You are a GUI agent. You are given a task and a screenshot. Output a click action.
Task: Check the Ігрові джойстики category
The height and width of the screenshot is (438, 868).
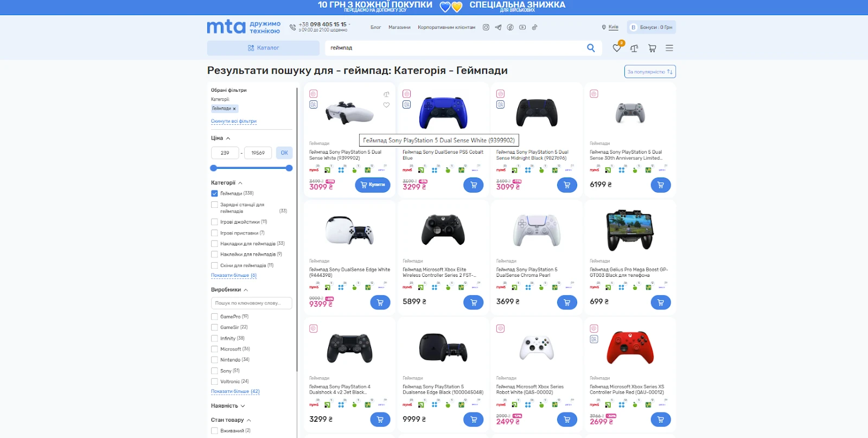(x=214, y=222)
